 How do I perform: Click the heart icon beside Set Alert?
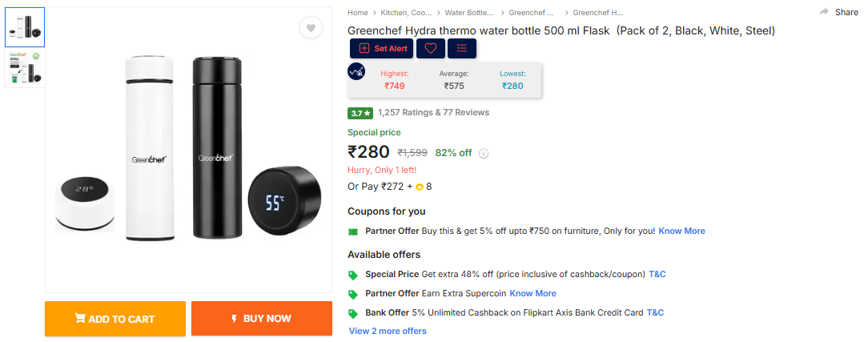click(x=430, y=48)
